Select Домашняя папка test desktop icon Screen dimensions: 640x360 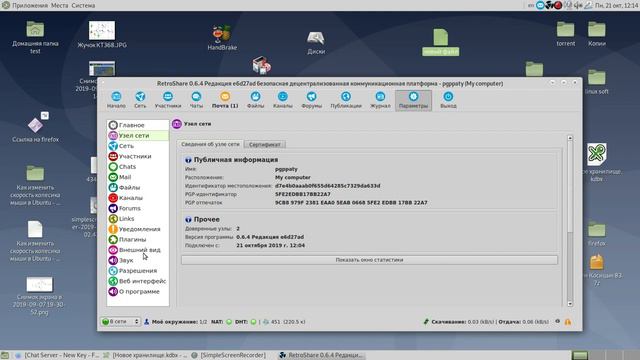click(x=35, y=37)
